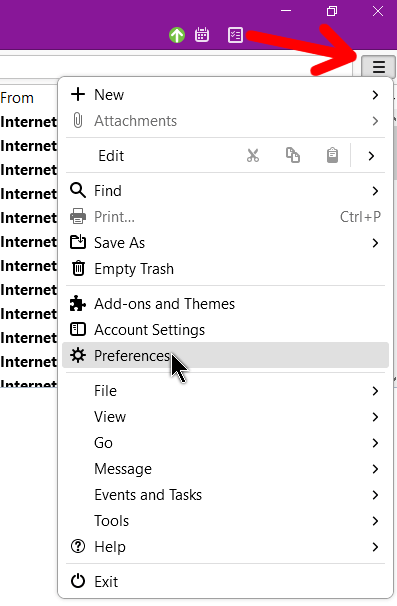Expand the Save As submenu
Viewport: 397px width, 606px height.
[225, 243]
